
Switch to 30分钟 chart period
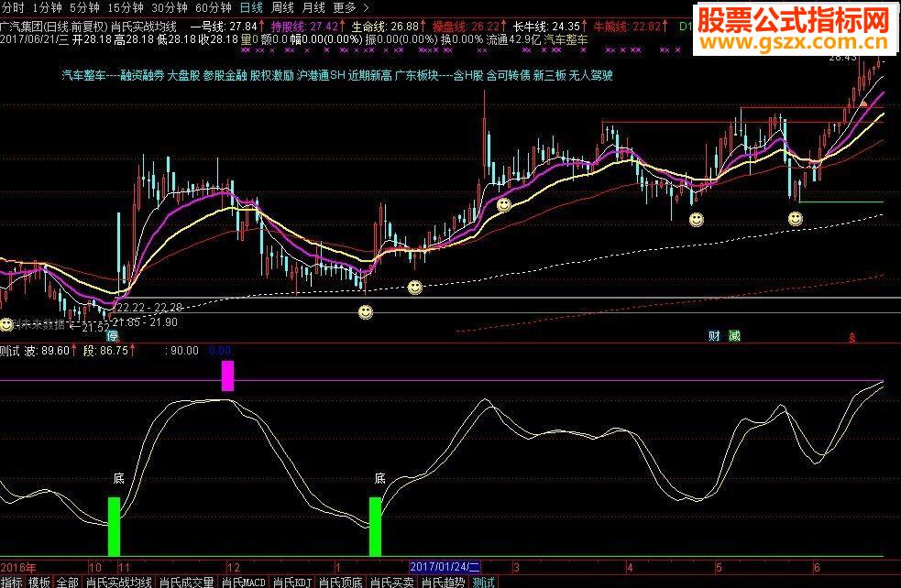(x=170, y=7)
